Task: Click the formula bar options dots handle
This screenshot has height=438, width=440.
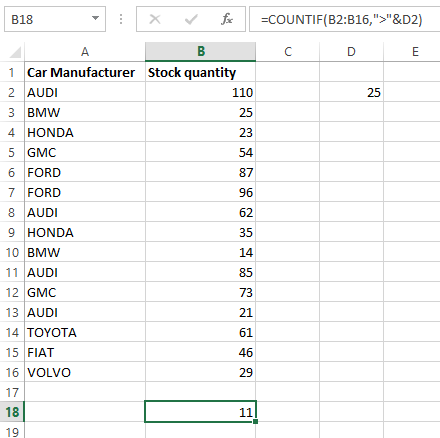Action: click(x=121, y=19)
